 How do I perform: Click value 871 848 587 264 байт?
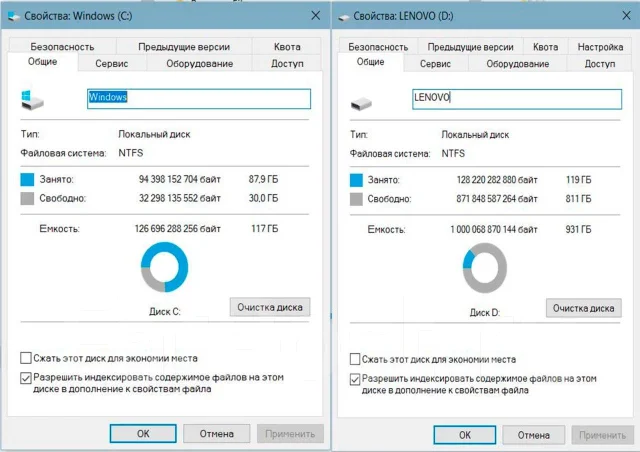(x=497, y=199)
